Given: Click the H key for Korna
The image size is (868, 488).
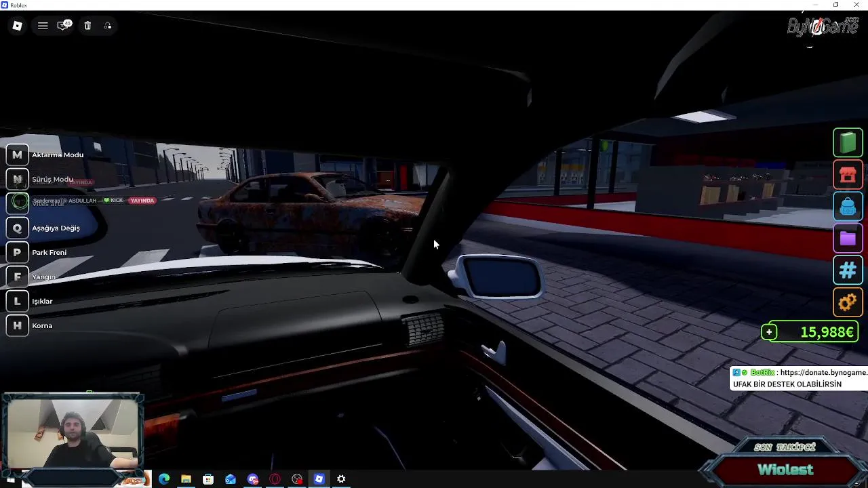Looking at the screenshot, I should point(18,325).
